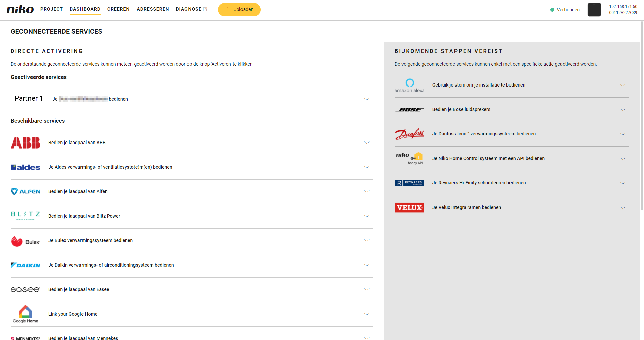Click the green Verbonden status dot
Viewport: 644px width, 340px height.
pos(552,10)
